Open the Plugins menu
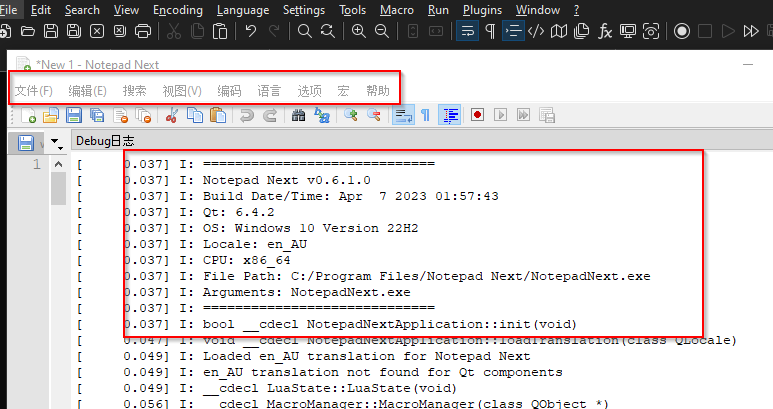This screenshot has height=409, width=773. [482, 10]
